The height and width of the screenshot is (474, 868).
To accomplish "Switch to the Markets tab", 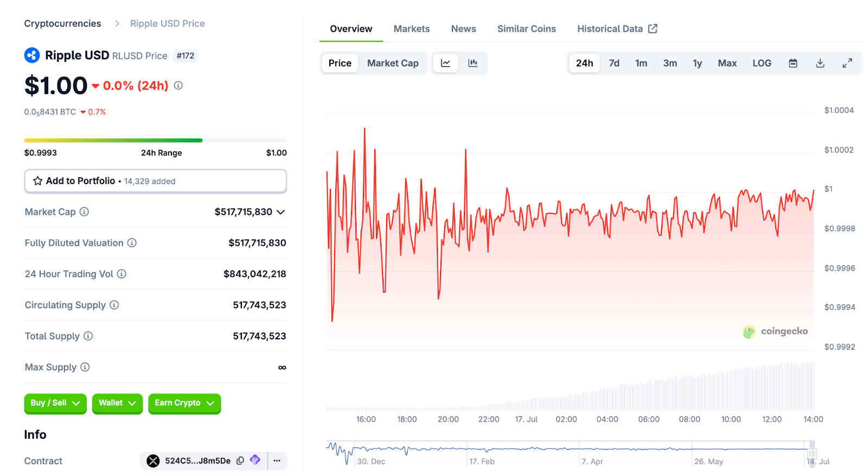I will (x=412, y=29).
